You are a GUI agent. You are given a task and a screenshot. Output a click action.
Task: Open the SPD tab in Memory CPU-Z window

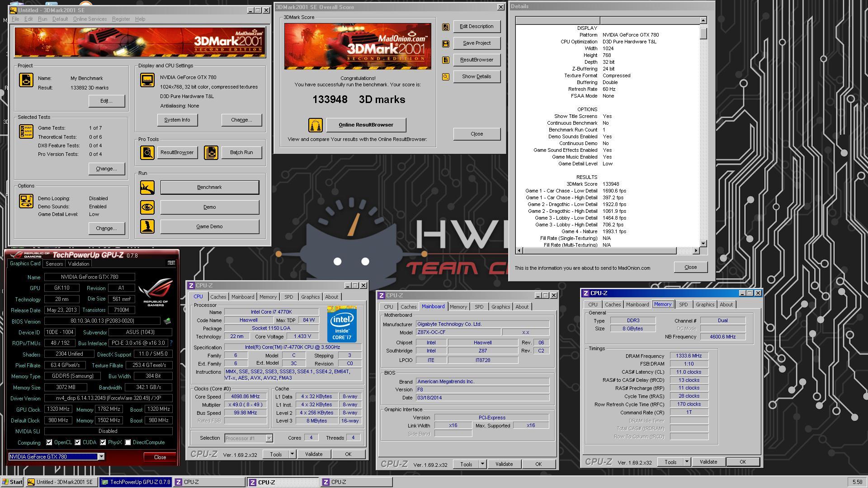(683, 305)
